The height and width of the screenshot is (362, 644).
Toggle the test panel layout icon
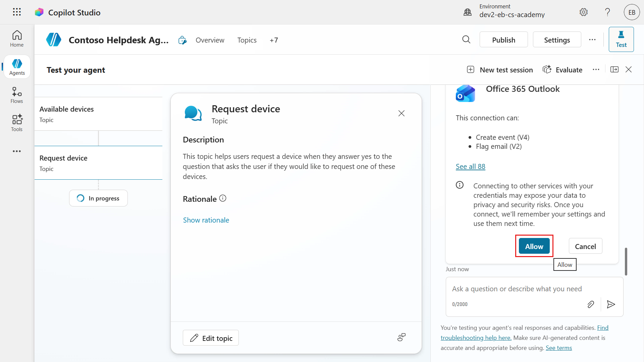pos(614,69)
